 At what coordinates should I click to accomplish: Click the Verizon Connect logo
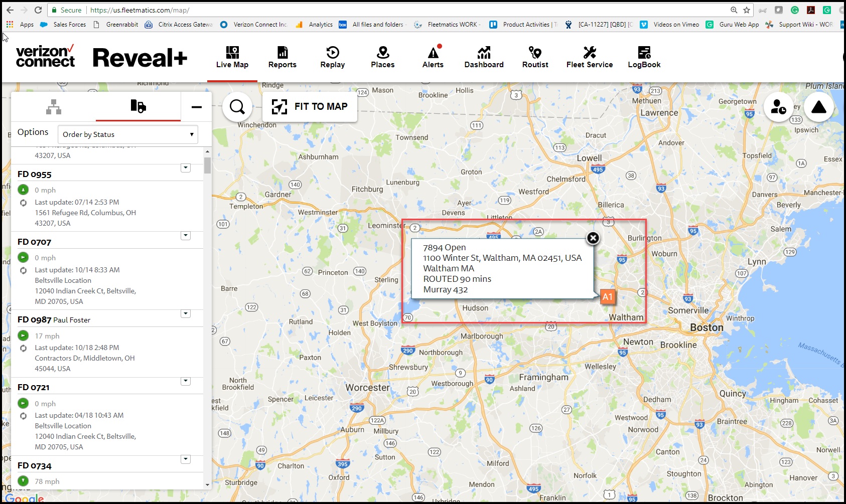pyautogui.click(x=45, y=56)
